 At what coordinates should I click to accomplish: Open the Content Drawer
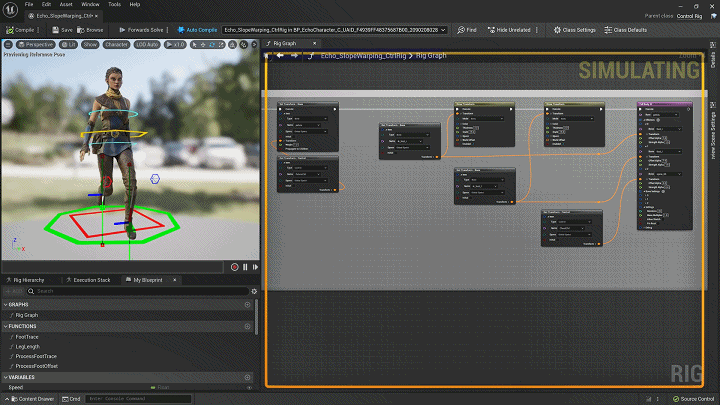click(33, 399)
